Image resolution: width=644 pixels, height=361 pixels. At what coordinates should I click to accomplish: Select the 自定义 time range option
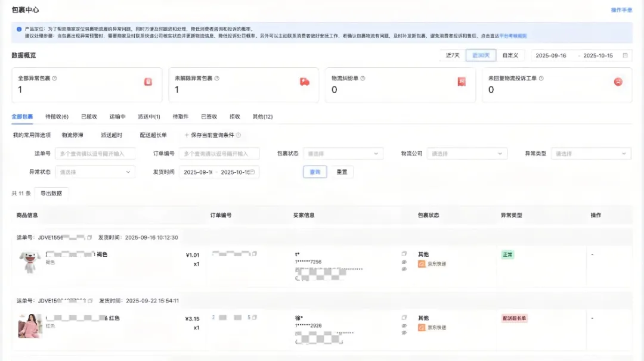(x=510, y=55)
